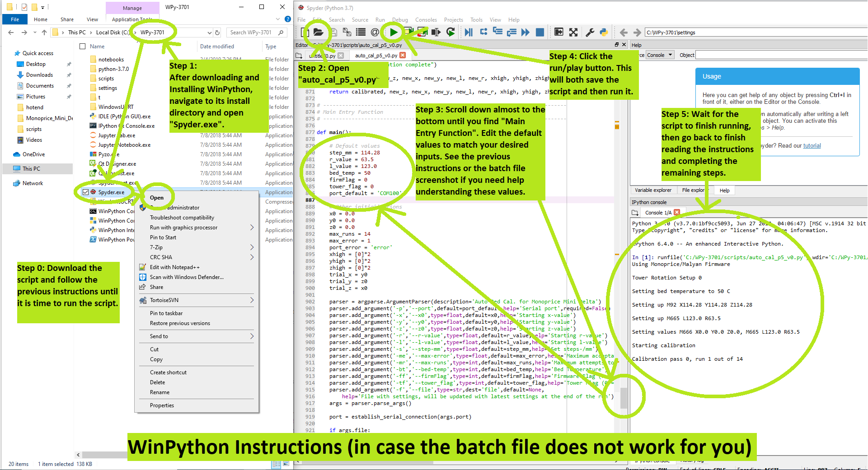Expand Explorer address bar history dropdown

[x=209, y=33]
